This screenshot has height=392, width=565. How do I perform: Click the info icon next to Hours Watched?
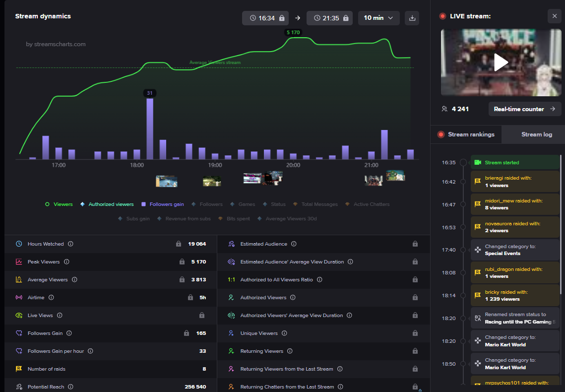click(x=70, y=244)
